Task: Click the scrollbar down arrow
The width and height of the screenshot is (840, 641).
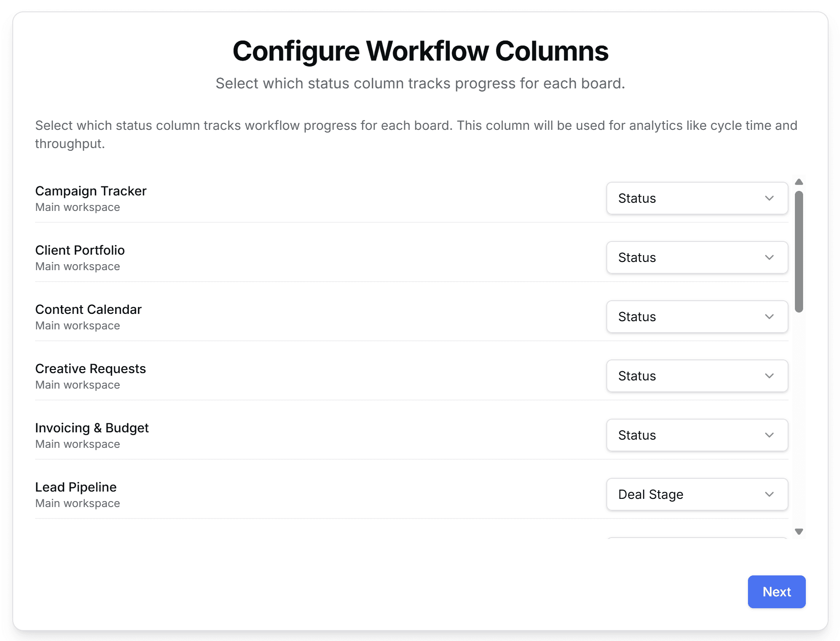Action: pos(799,531)
